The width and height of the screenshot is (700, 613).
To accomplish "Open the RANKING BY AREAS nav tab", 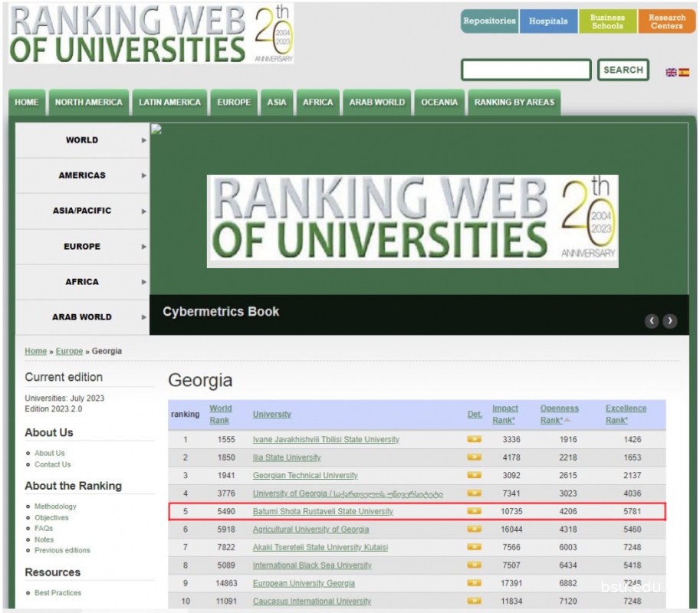I will pyautogui.click(x=514, y=103).
